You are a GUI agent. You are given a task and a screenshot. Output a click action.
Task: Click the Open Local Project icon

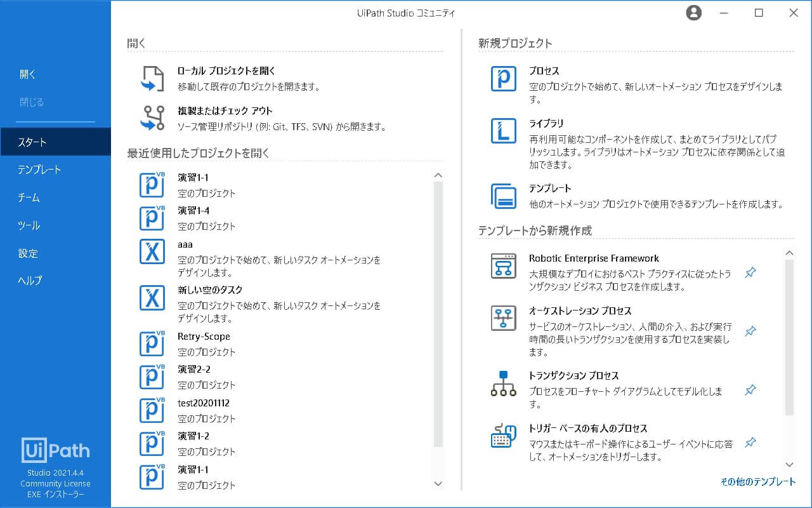click(x=152, y=79)
